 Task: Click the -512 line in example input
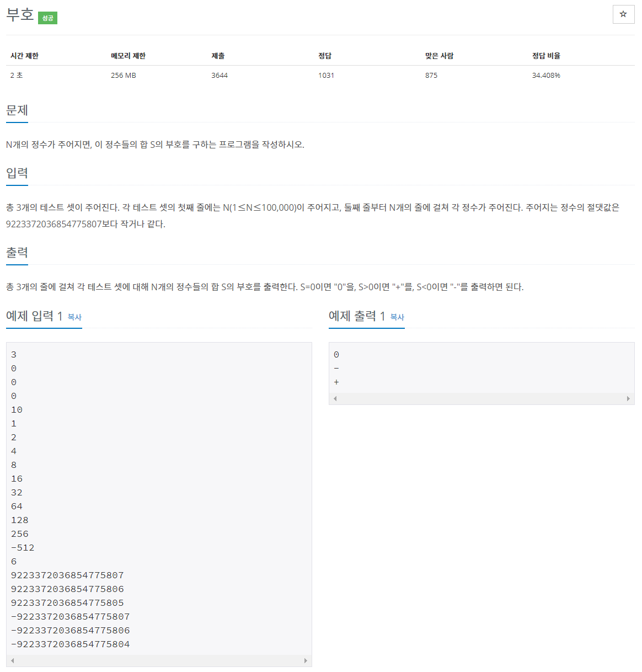pyautogui.click(x=23, y=548)
